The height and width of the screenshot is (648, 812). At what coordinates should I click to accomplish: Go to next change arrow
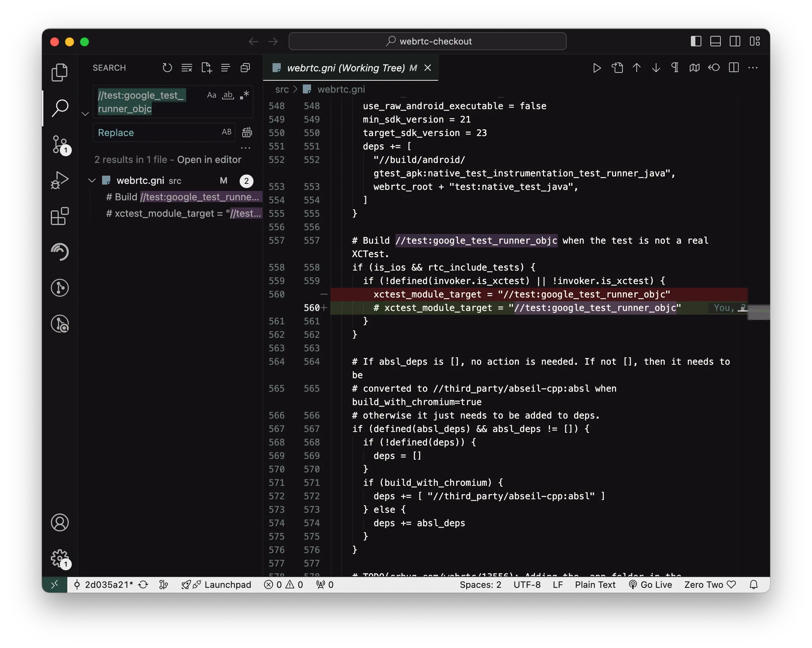click(656, 68)
